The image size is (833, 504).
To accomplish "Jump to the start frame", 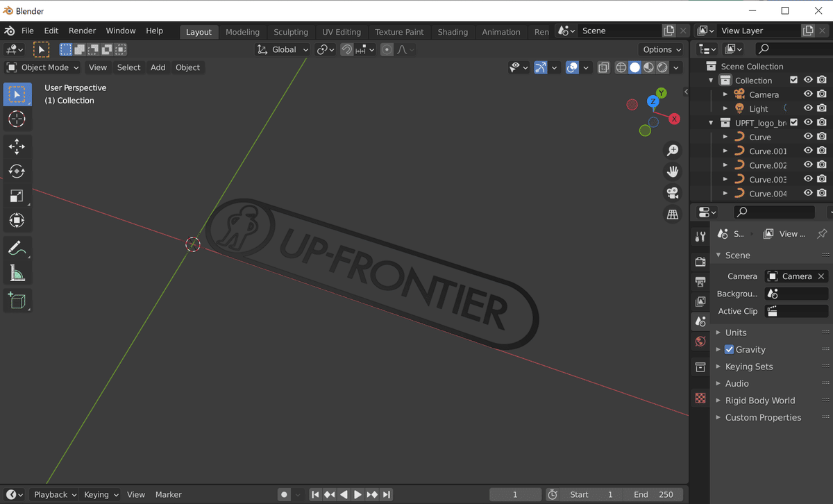I will pyautogui.click(x=315, y=494).
